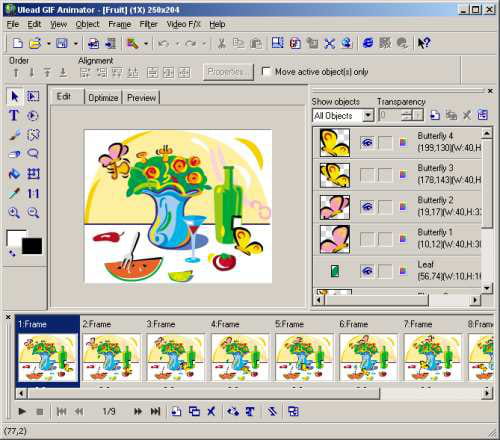Viewport: 500px width, 440px height.
Task: Select the Lasso selection tool
Action: [33, 154]
